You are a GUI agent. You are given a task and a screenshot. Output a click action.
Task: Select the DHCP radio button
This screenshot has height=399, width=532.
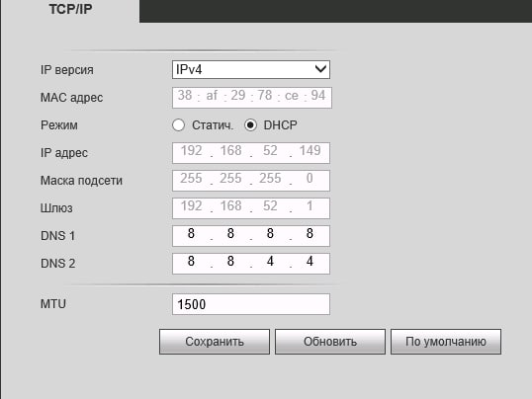click(250, 125)
